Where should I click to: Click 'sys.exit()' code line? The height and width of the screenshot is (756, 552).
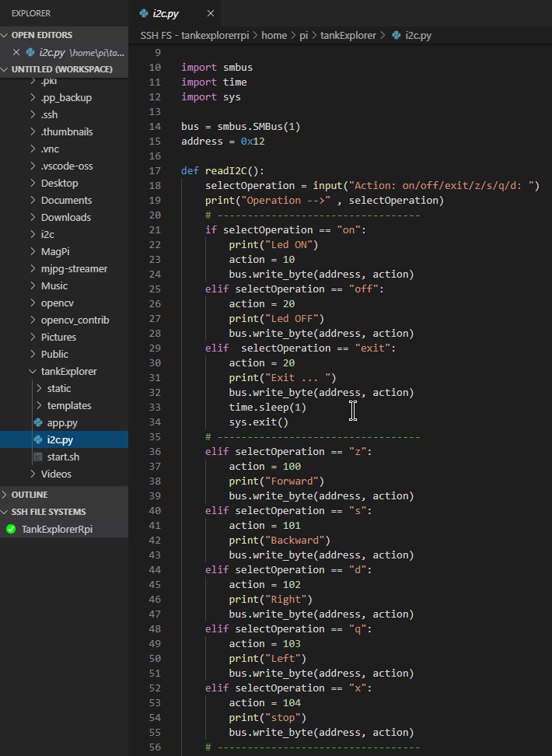coord(258,422)
